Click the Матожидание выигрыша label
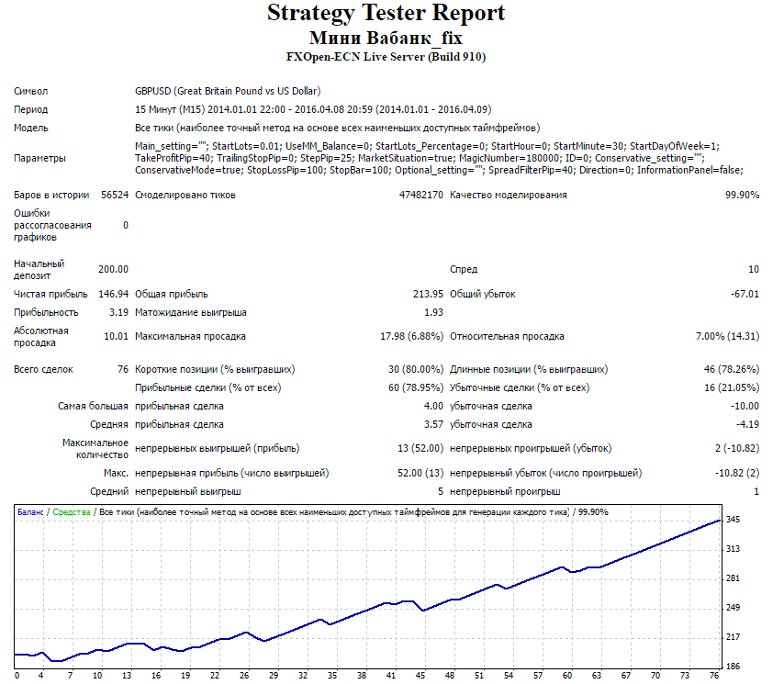Image resolution: width=784 pixels, height=684 pixels. tap(191, 312)
